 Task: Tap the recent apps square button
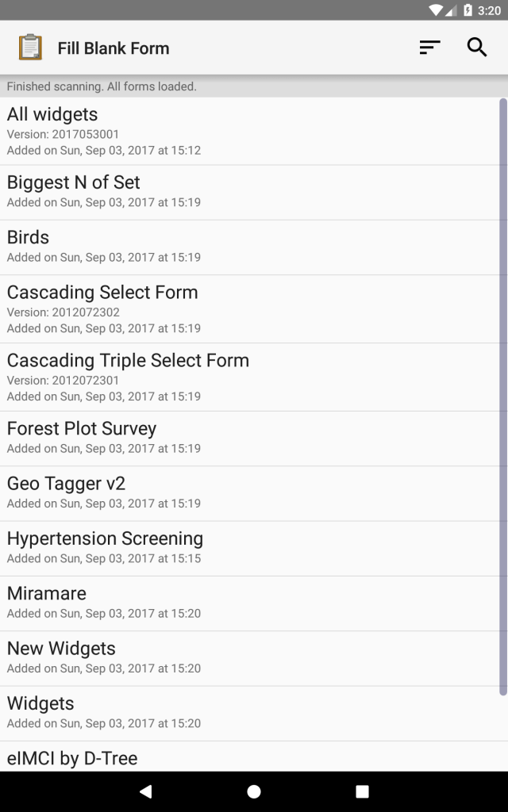click(362, 791)
